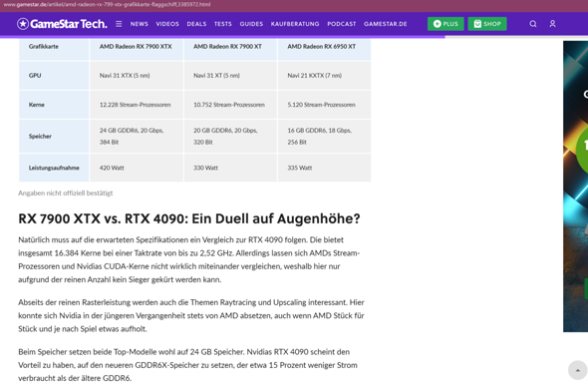
Task: Open the NEWS menu item
Action: click(140, 24)
